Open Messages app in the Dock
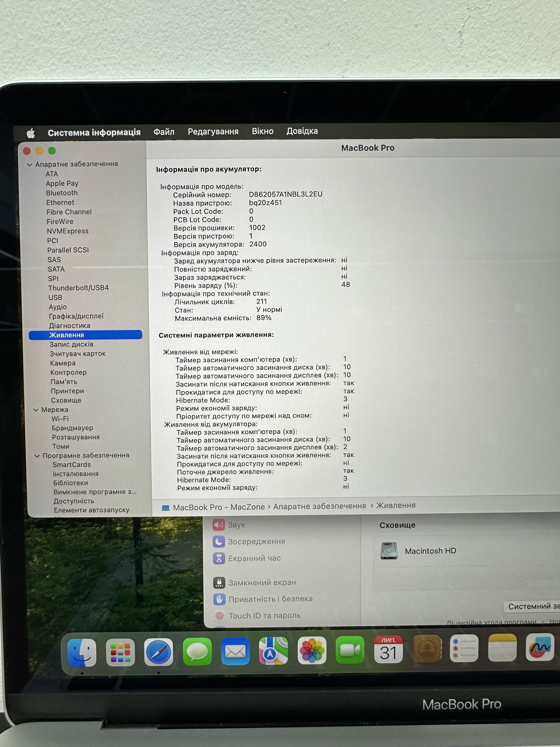 [197, 651]
